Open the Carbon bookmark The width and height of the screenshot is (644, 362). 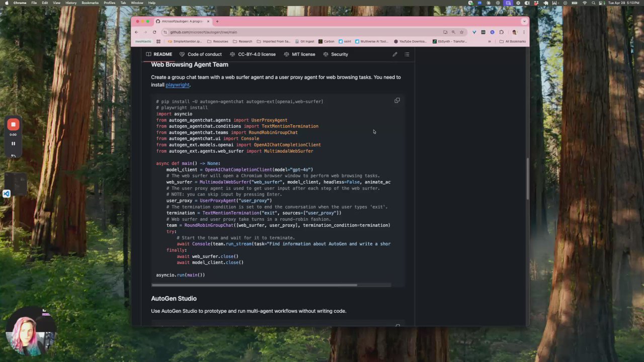point(327,42)
